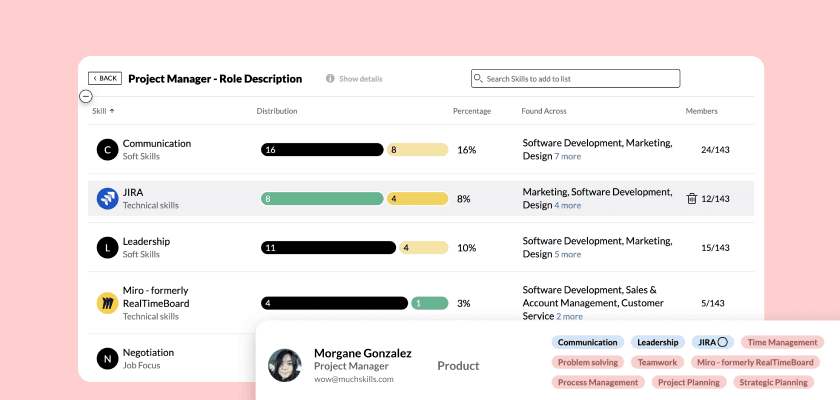Click the Leadership L avatar icon

[107, 247]
